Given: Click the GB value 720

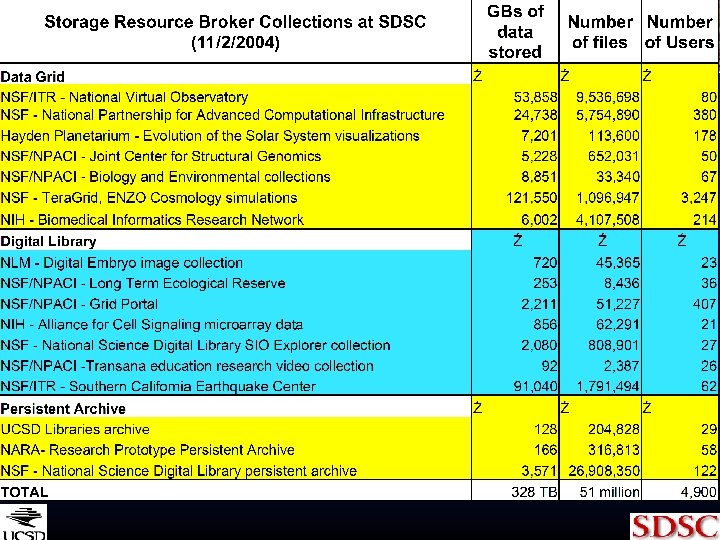Looking at the screenshot, I should coord(545,263).
